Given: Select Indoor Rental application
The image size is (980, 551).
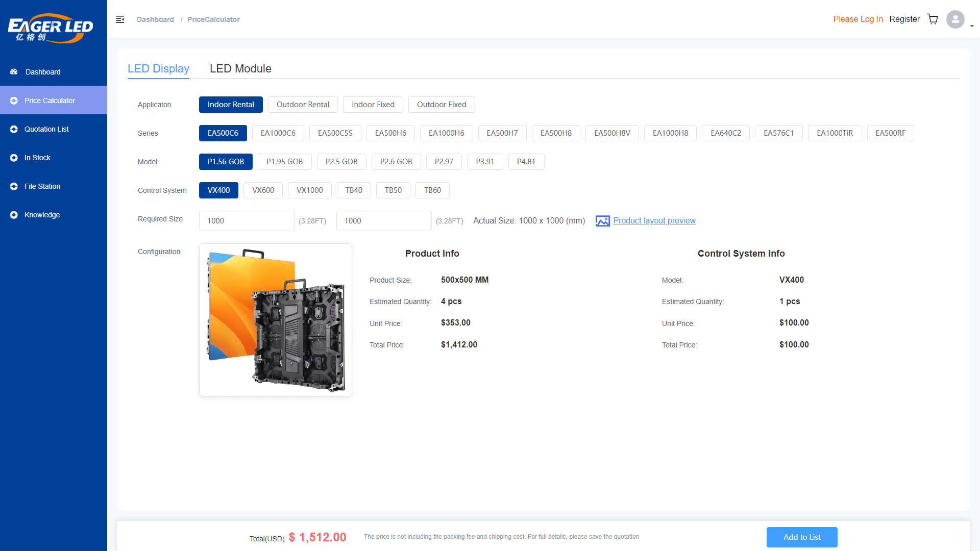Looking at the screenshot, I should coord(231,105).
